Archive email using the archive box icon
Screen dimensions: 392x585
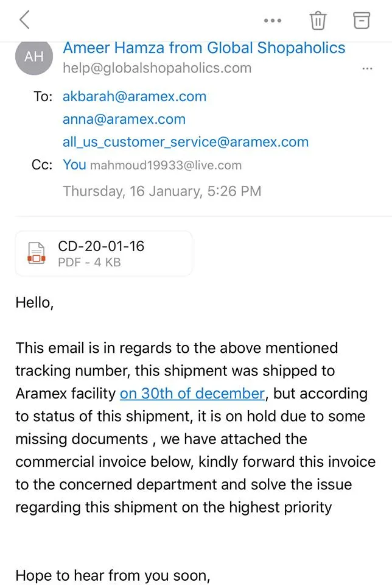tap(362, 21)
